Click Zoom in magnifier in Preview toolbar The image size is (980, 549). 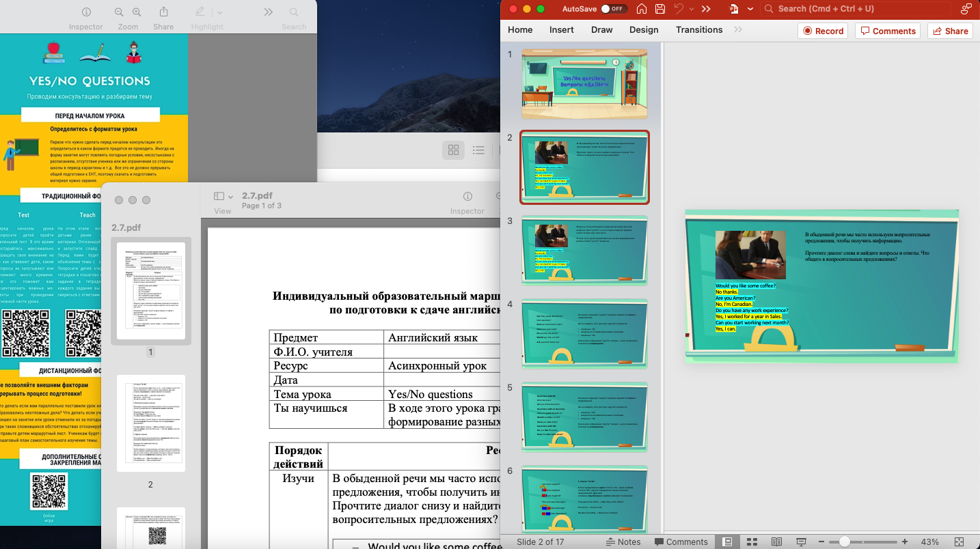click(137, 12)
